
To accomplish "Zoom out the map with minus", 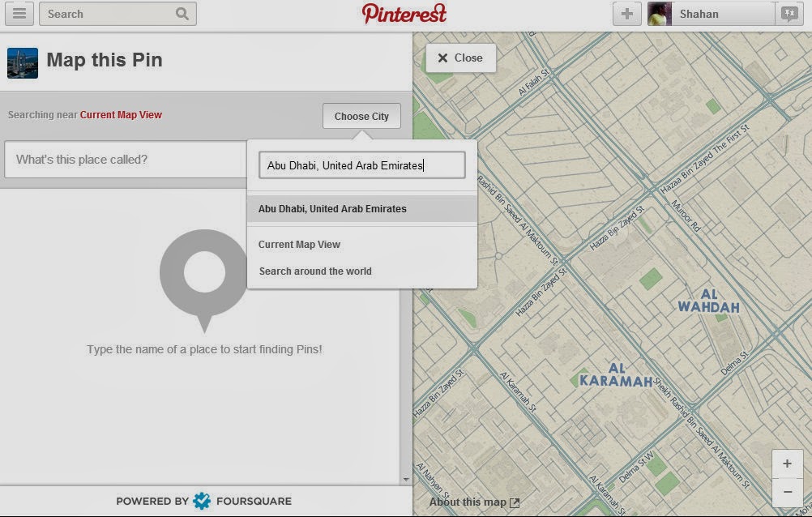I will (788, 492).
